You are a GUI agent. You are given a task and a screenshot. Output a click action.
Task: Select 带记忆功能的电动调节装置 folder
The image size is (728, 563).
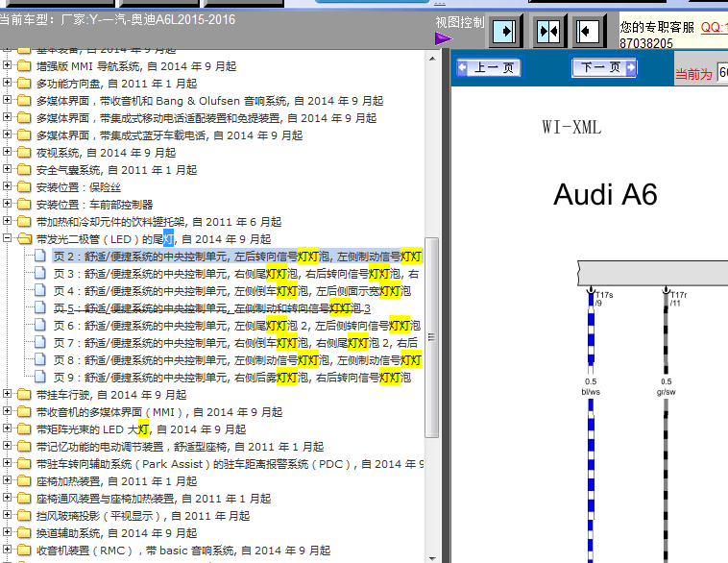(181, 447)
